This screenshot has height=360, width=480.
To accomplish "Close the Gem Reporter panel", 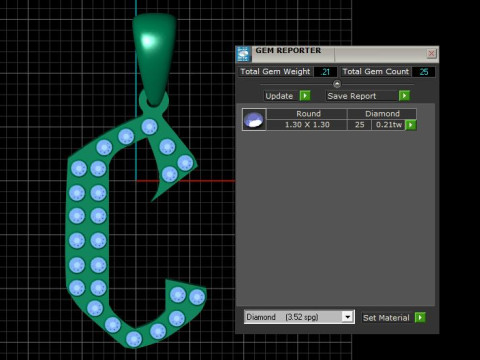I will tap(431, 53).
